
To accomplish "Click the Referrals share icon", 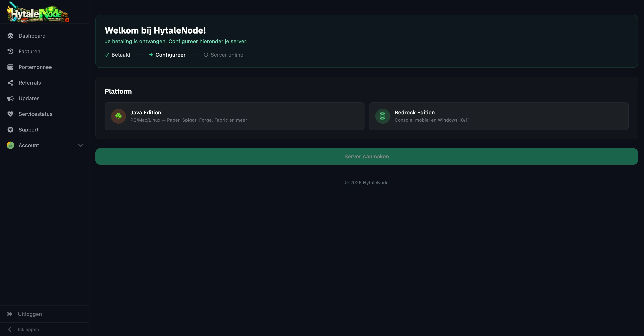I will coord(10,83).
